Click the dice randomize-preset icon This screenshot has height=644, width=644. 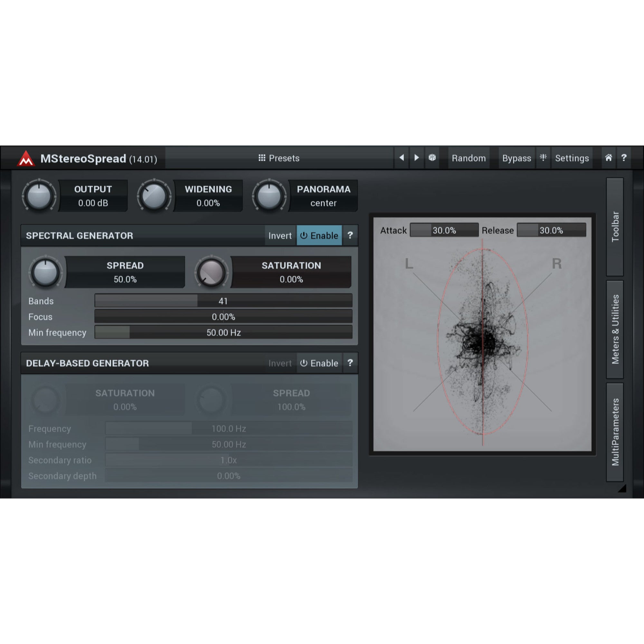(x=432, y=158)
